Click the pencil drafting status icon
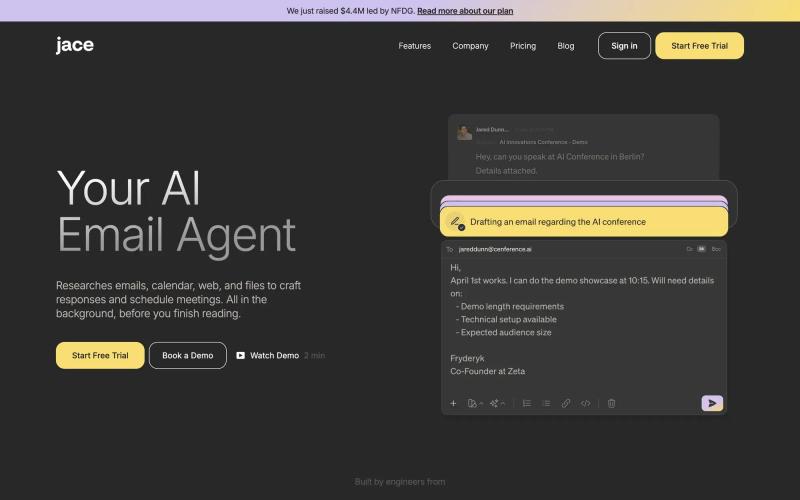This screenshot has height=500, width=800. tap(455, 222)
